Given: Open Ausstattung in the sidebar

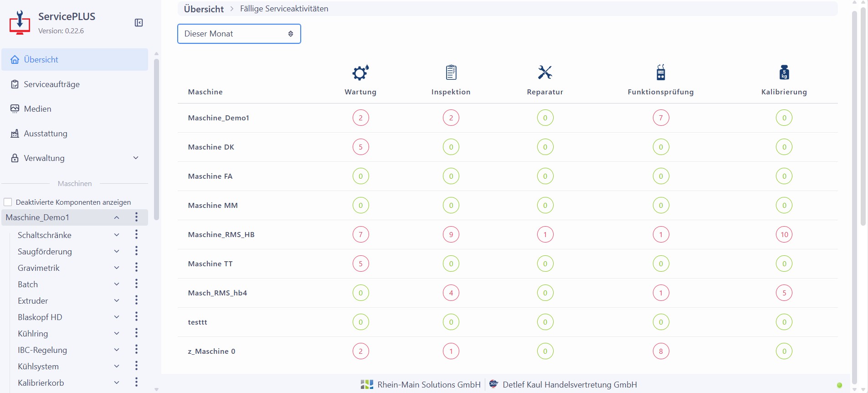Looking at the screenshot, I should (x=45, y=134).
